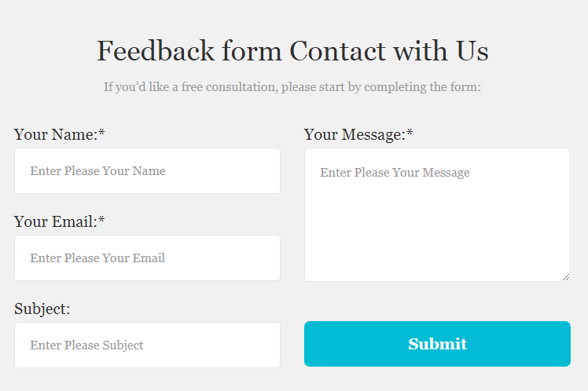588x391 pixels.
Task: Click the required asterisk after Your Message
Action: [x=410, y=132]
